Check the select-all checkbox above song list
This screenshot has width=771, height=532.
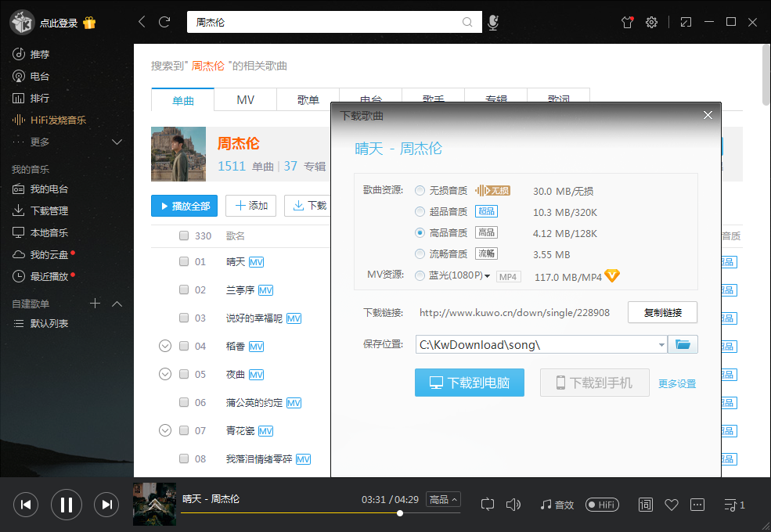(x=184, y=235)
